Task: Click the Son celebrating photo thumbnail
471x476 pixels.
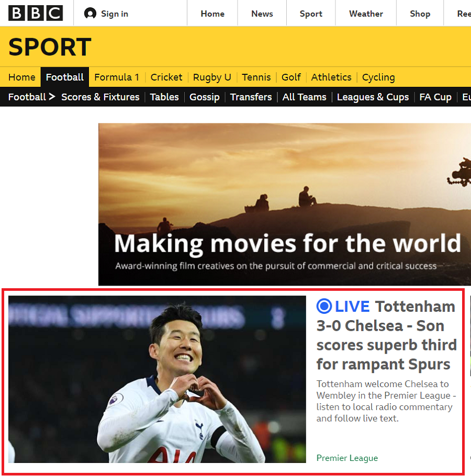Action: tap(157, 379)
